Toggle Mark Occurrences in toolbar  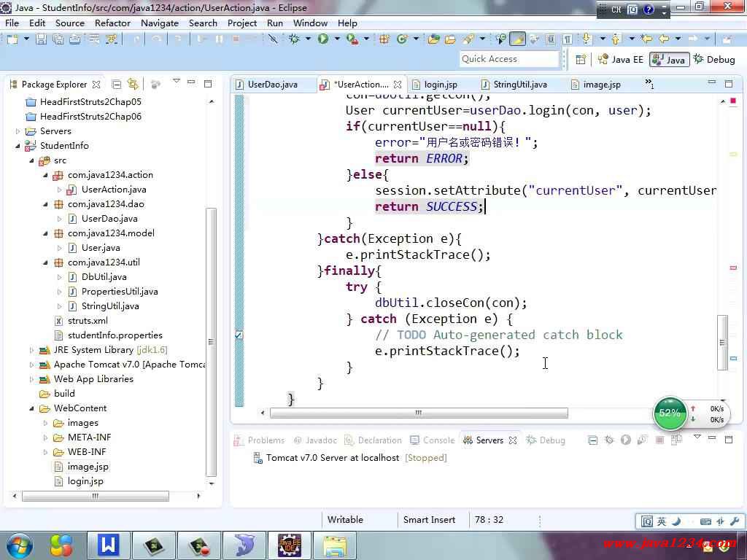517,39
